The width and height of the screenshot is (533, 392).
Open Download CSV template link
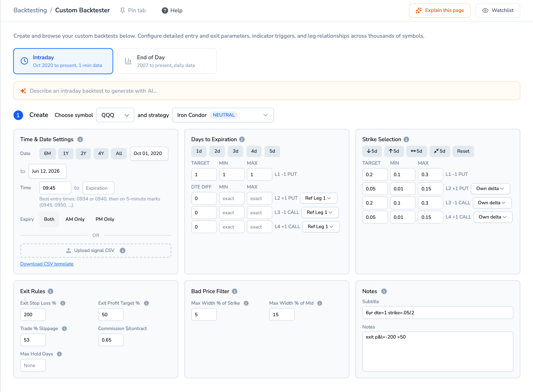[x=47, y=264]
